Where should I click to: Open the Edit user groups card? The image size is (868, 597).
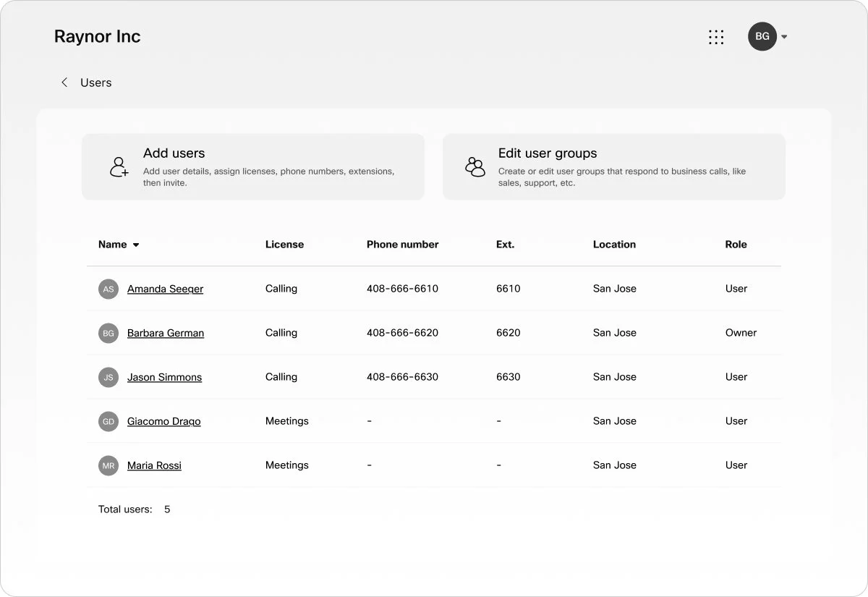pyautogui.click(x=614, y=166)
